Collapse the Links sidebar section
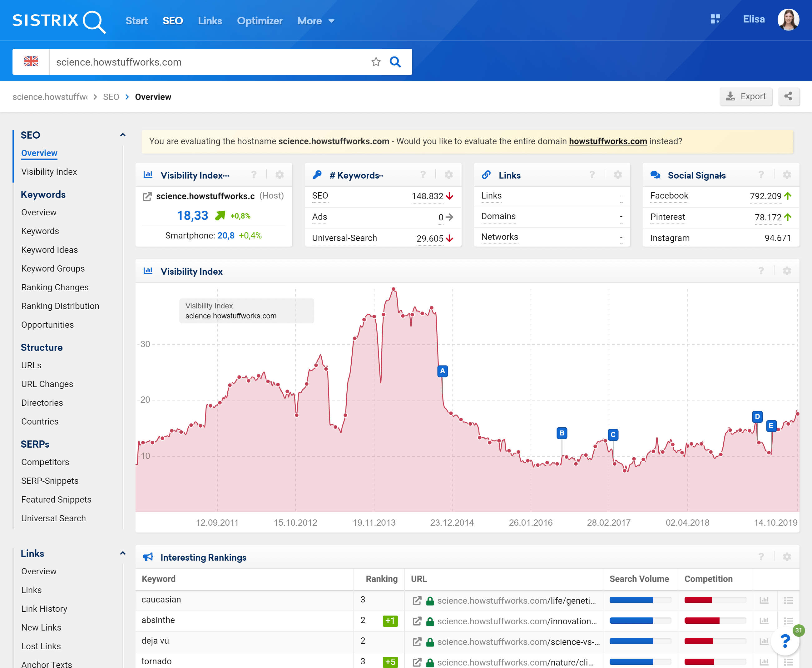The width and height of the screenshot is (812, 668). point(123,553)
